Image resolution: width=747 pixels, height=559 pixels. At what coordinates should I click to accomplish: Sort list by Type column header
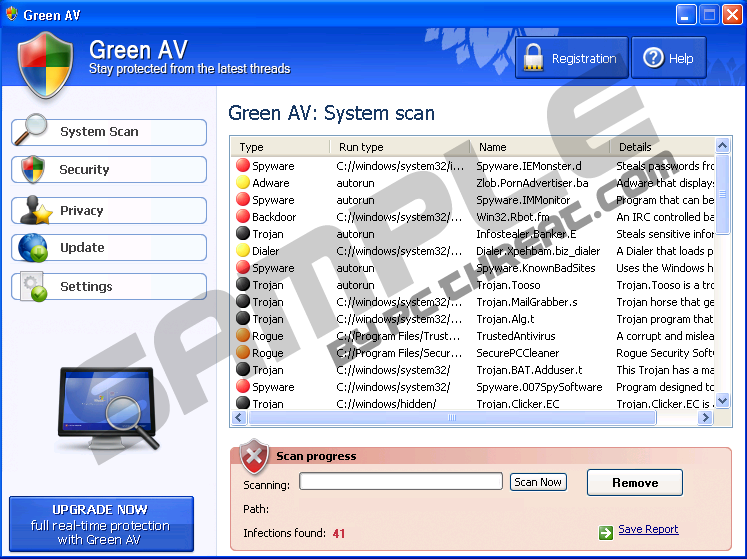280,147
